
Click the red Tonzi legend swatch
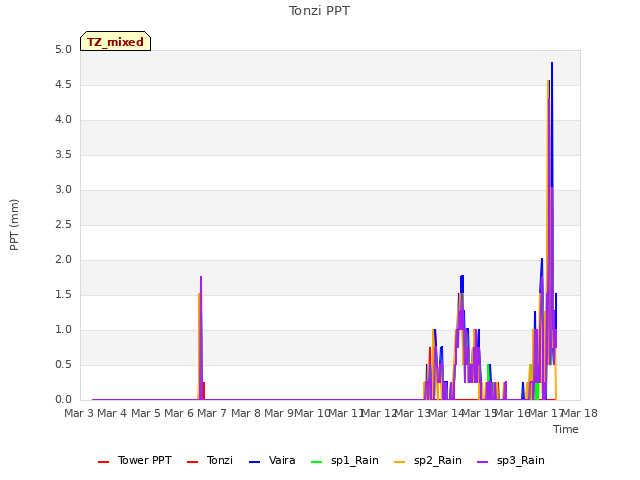tap(192, 462)
